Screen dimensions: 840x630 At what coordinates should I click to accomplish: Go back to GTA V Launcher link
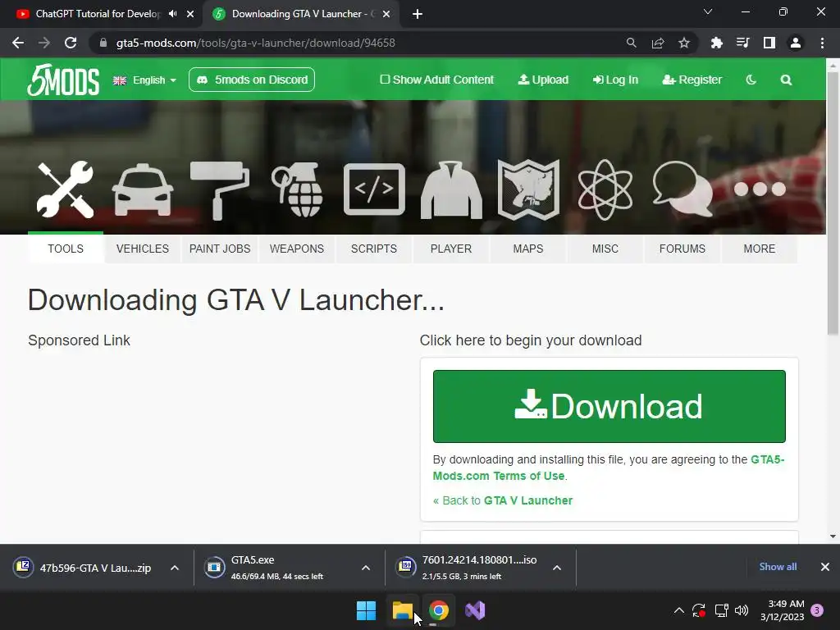tap(503, 500)
